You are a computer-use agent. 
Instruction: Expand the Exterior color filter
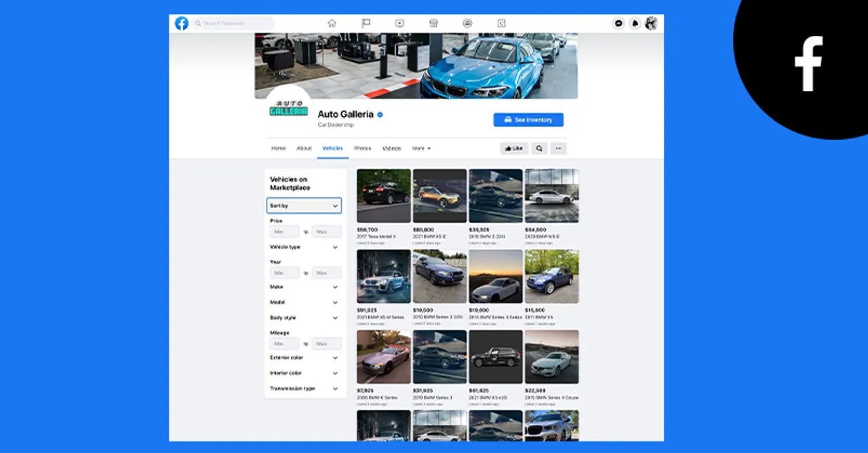pos(304,357)
